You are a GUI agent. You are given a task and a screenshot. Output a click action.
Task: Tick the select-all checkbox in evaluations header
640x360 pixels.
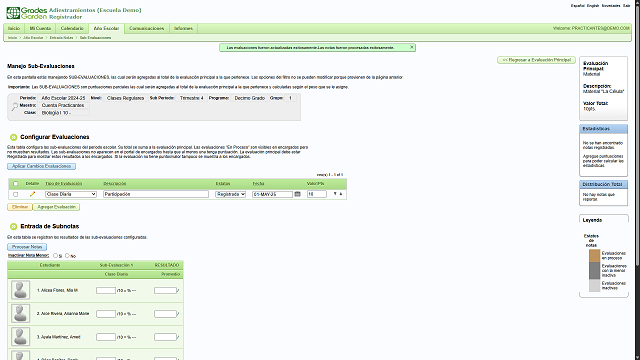click(x=16, y=184)
